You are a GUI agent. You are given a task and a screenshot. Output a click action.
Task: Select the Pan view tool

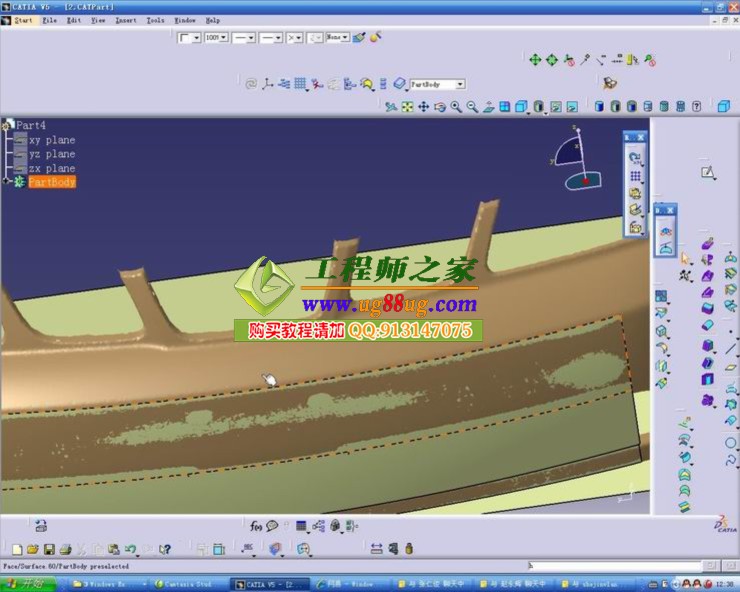[x=423, y=107]
